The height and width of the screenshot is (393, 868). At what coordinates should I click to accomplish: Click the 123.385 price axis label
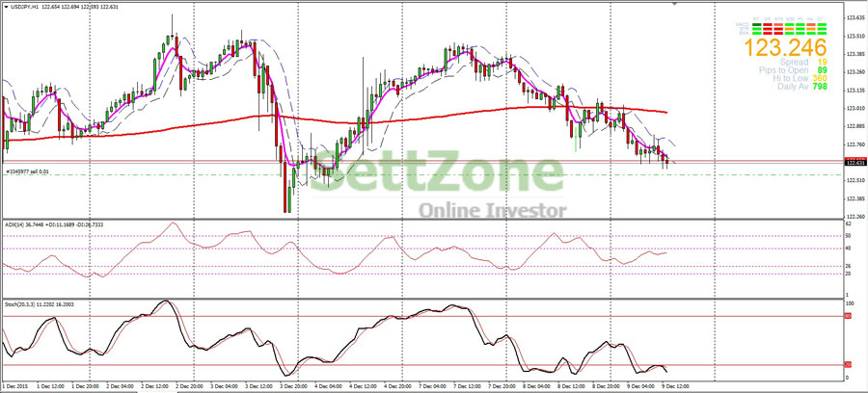pos(855,54)
